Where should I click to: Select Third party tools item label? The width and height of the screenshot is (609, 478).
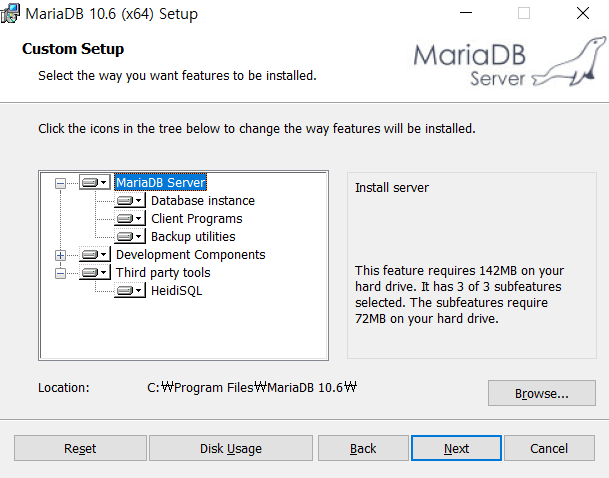click(163, 273)
